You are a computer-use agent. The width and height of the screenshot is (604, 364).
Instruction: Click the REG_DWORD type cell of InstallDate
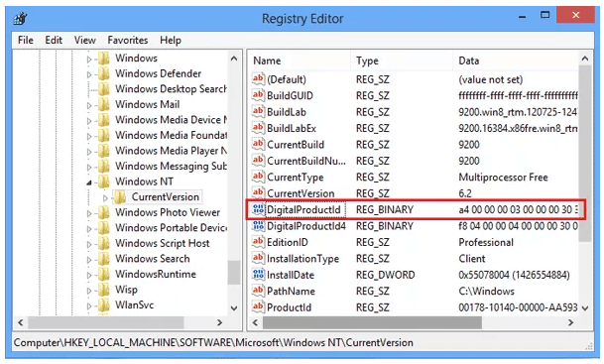pos(385,275)
